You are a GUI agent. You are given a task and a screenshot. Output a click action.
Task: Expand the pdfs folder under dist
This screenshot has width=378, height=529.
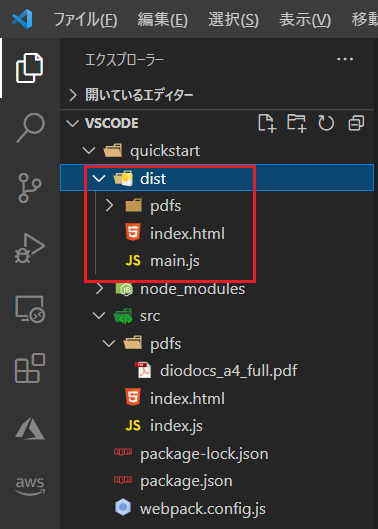[x=109, y=205]
